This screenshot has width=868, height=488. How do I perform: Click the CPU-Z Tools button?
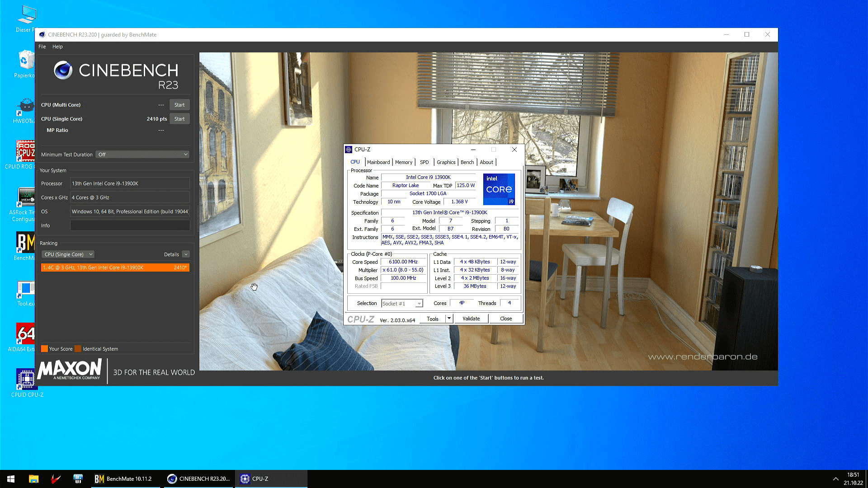click(x=433, y=319)
